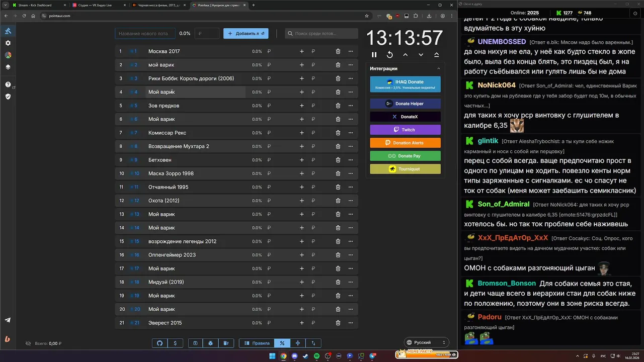
Task: Open more options for Охота (2012)
Action: 351,201
